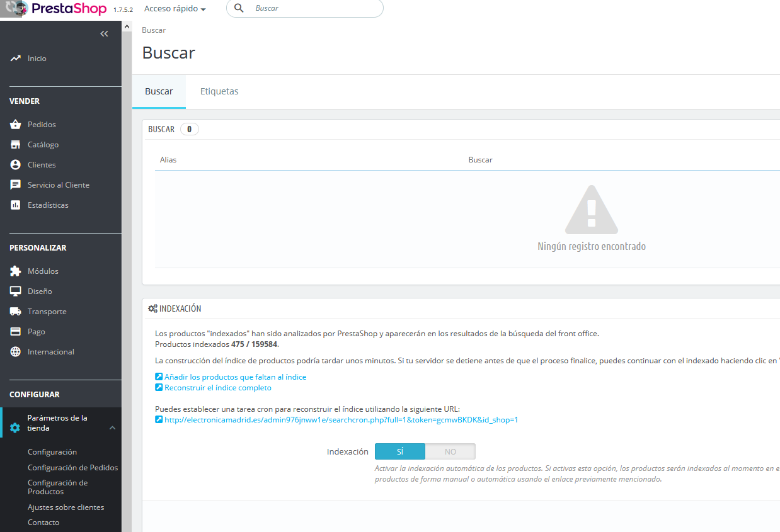Click the Indexación panel cogs icon

click(x=152, y=308)
